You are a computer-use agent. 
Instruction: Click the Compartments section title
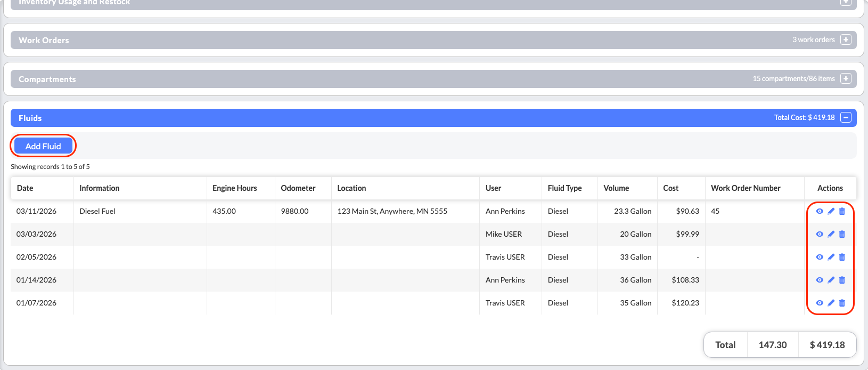47,79
